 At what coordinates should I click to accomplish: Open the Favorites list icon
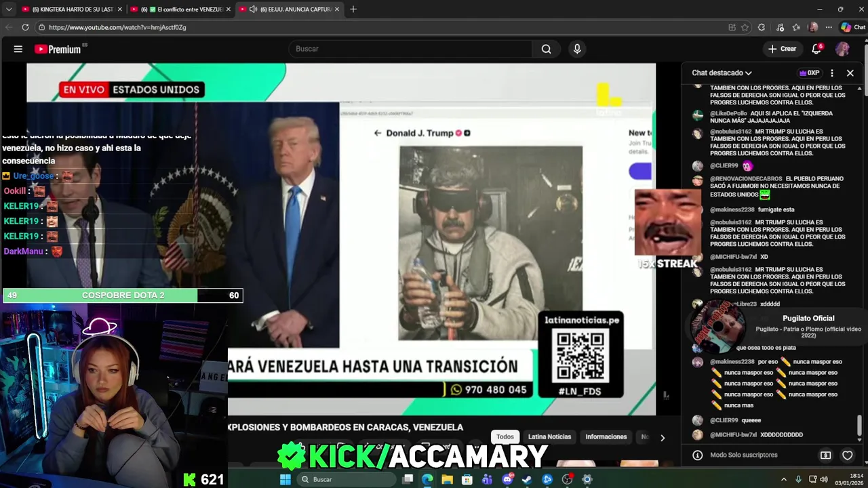(x=796, y=27)
